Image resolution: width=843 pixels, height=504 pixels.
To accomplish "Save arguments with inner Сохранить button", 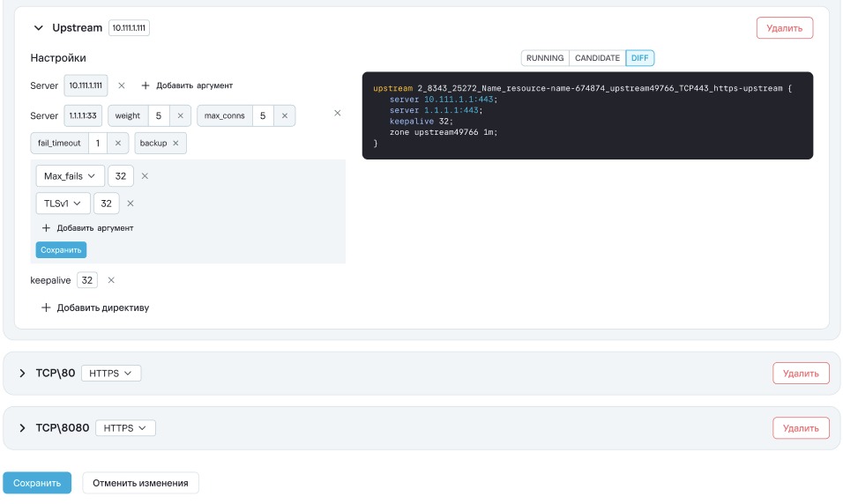I will [61, 250].
